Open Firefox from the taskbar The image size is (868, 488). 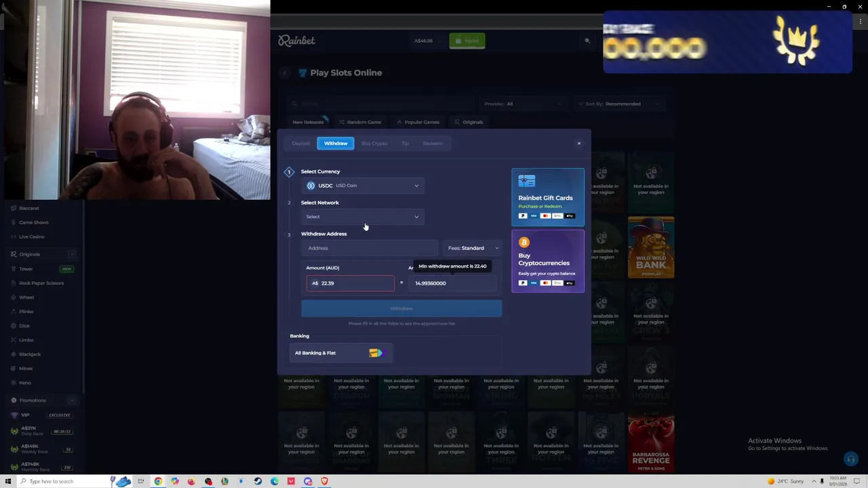(191, 481)
